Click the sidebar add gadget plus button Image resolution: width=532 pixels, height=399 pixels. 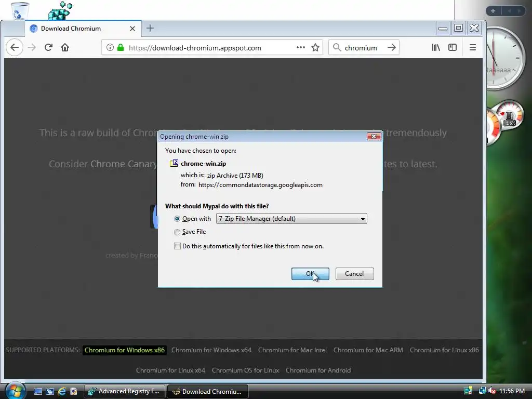[493, 11]
